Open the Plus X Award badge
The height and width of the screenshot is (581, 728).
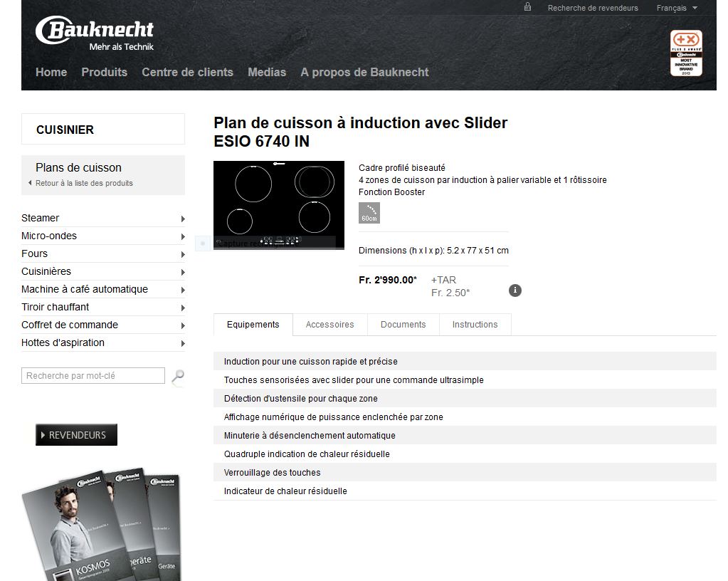click(x=686, y=53)
